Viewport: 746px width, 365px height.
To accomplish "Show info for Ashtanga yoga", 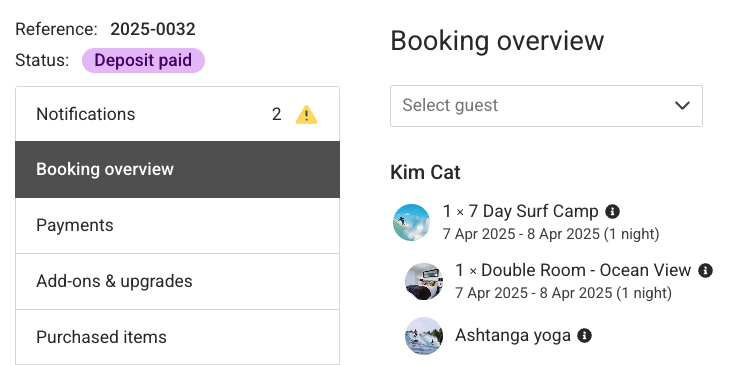I will coord(584,335).
